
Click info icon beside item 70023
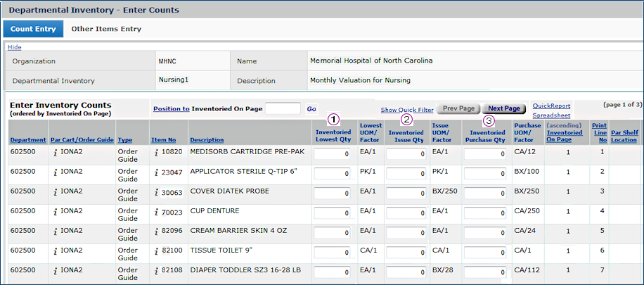tap(156, 211)
